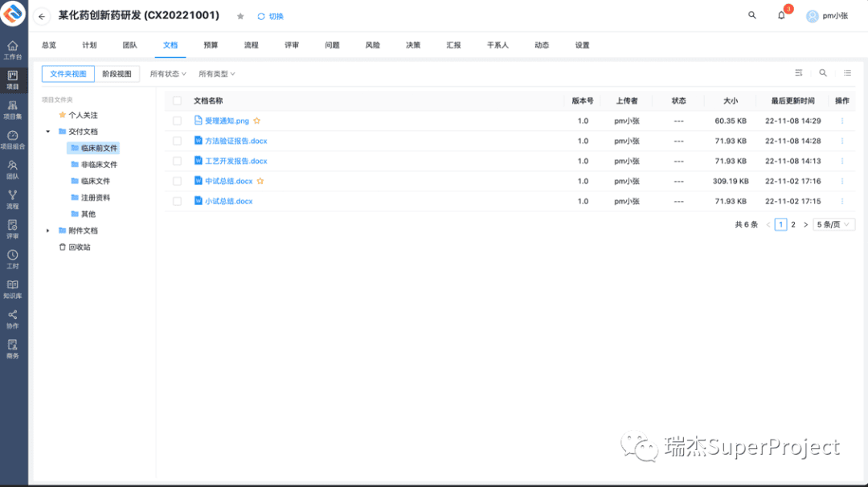This screenshot has height=487, width=868.
Task: Switch to 文件夹视图 folder view
Action: tap(68, 74)
